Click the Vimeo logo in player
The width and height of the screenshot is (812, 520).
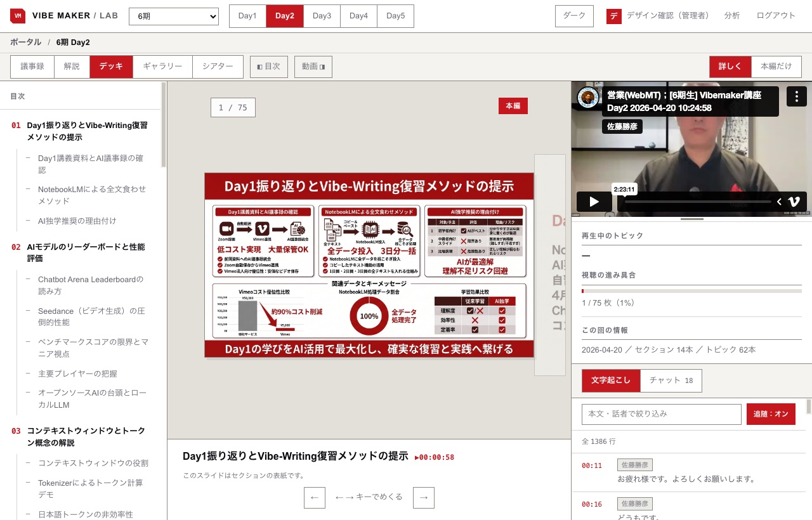794,202
